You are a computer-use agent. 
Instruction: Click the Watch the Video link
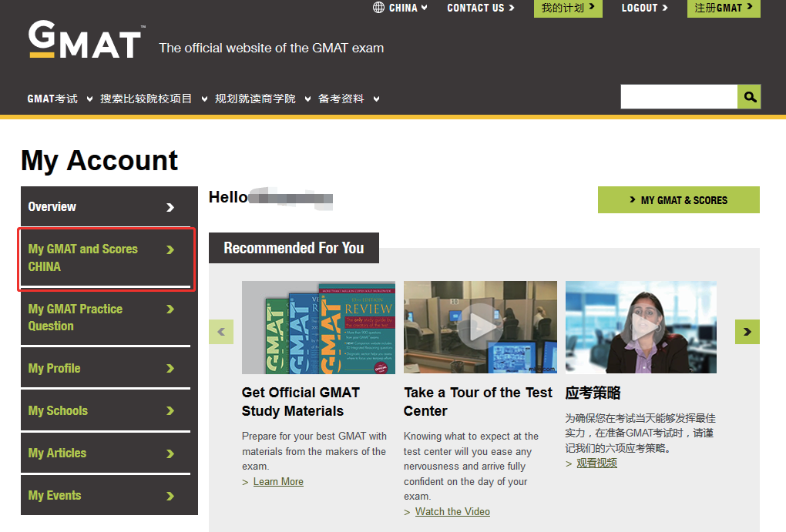pos(452,511)
